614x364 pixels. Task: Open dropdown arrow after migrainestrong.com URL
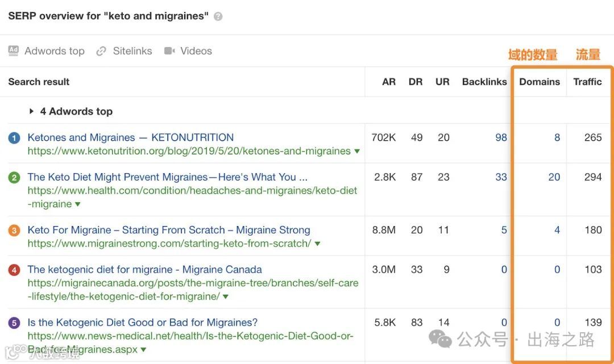(x=317, y=244)
